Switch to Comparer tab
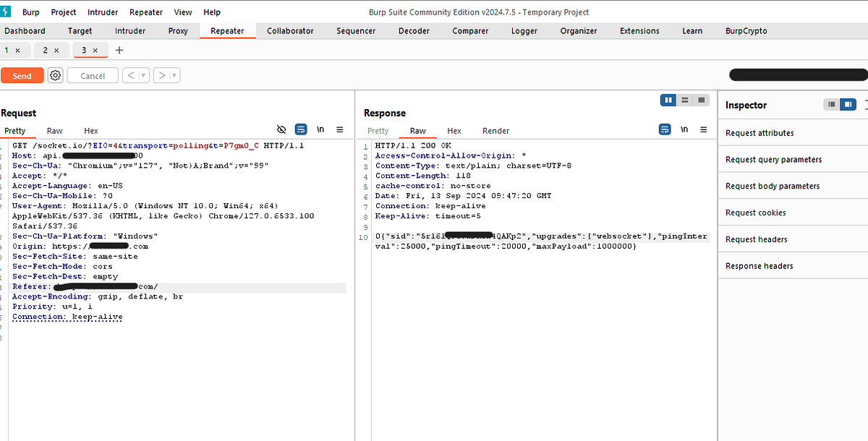The height and width of the screenshot is (441, 868). click(x=470, y=31)
